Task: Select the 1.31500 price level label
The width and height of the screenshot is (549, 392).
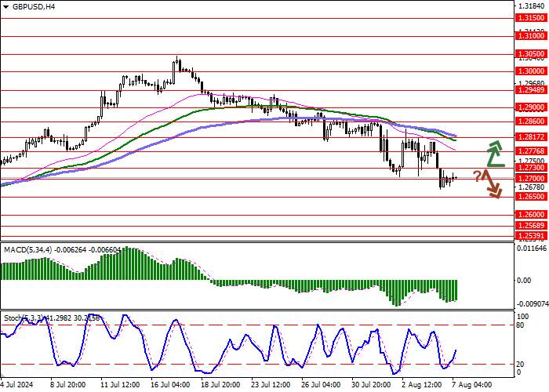Action: tap(532, 18)
